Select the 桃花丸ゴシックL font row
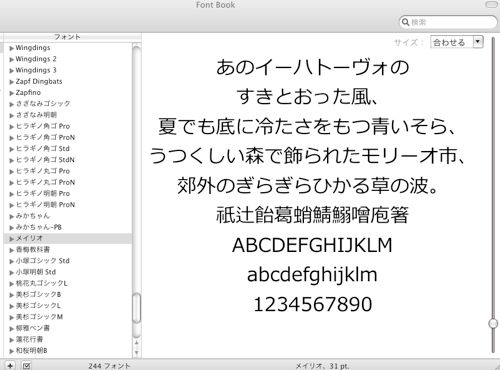This screenshot has height=370, width=500. 68,283
